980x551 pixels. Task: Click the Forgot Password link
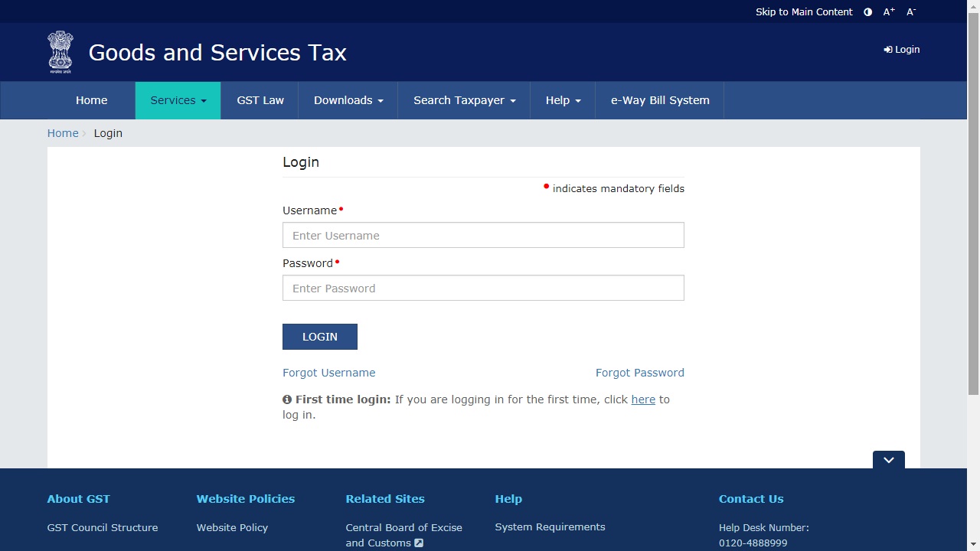click(x=639, y=373)
